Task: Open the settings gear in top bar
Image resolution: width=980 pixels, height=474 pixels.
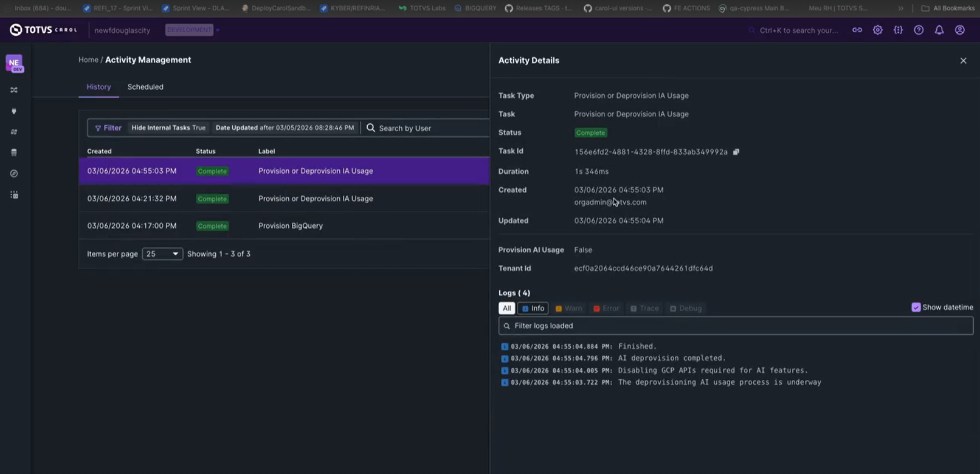Action: pyautogui.click(x=877, y=30)
